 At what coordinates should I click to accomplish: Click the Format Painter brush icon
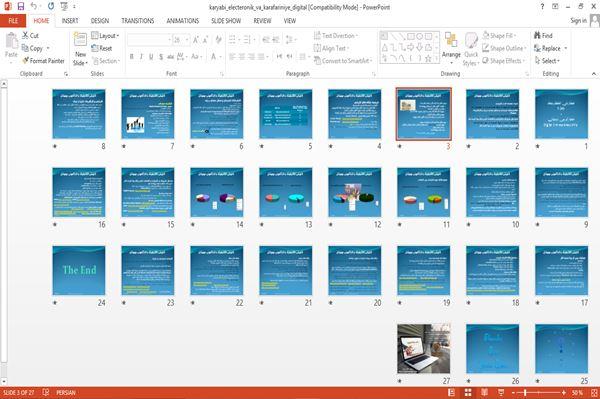26,60
